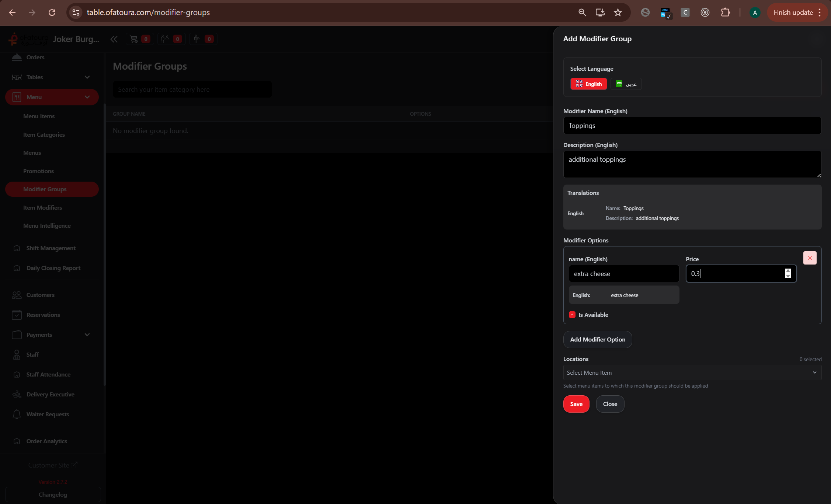Click the Waiter Requests bell icon
Image resolution: width=831 pixels, height=504 pixels.
point(17,414)
